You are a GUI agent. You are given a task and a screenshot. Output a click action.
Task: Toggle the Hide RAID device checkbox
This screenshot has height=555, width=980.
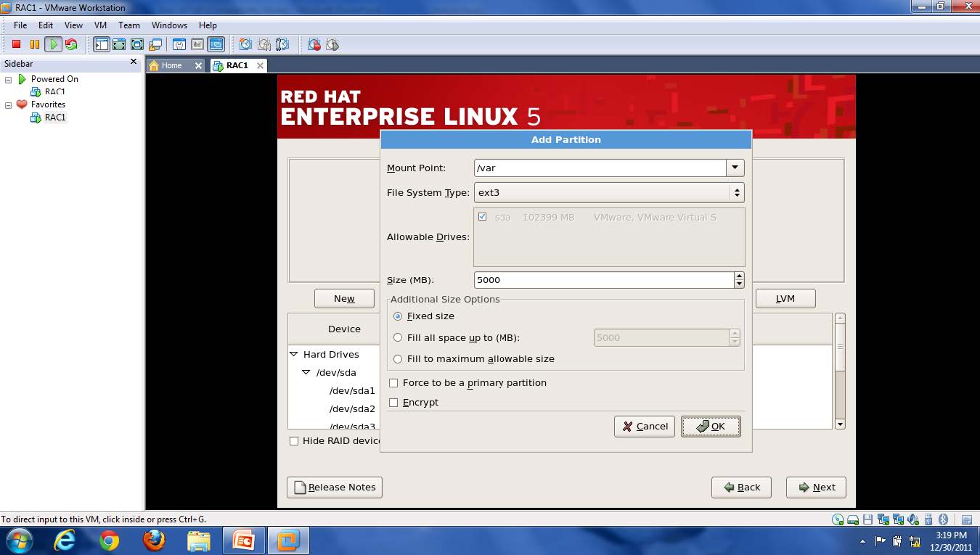pyautogui.click(x=294, y=440)
